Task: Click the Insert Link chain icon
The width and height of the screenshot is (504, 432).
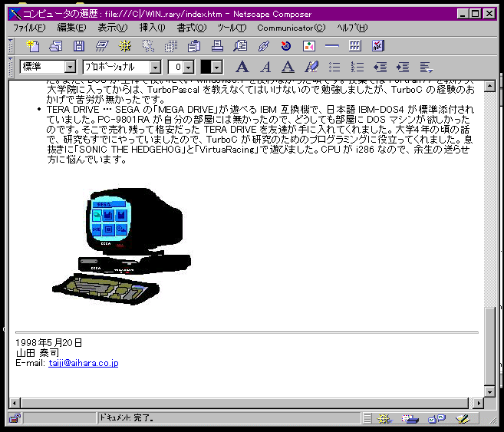Action: pos(263,46)
